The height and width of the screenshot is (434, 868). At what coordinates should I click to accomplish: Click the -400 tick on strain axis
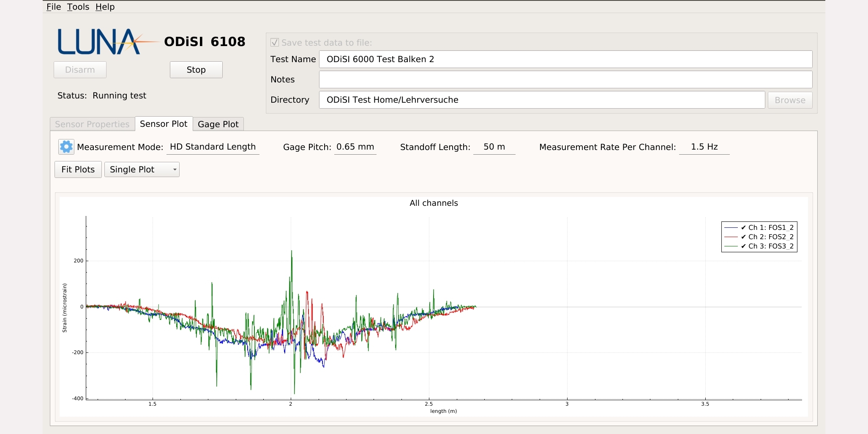click(78, 399)
